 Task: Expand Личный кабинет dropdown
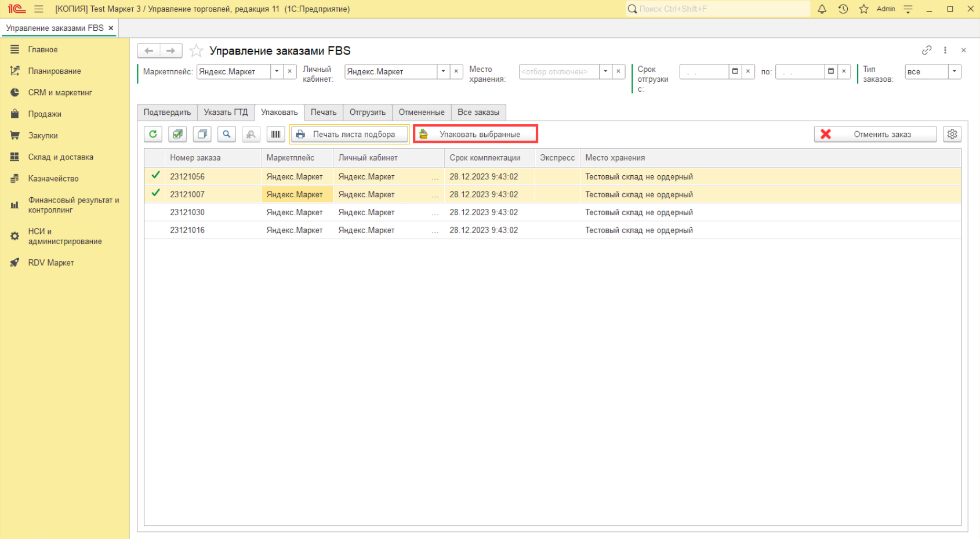pyautogui.click(x=443, y=71)
